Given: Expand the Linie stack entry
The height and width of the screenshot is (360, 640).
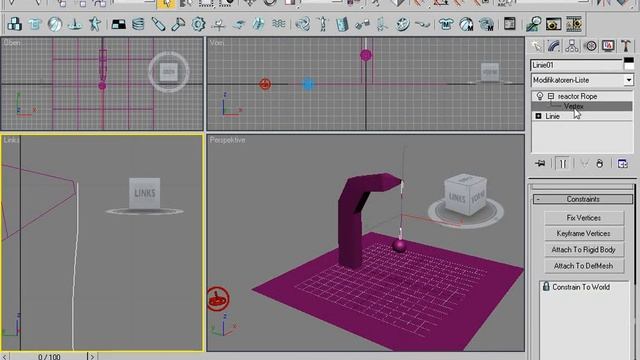Looking at the screenshot, I should 538,116.
